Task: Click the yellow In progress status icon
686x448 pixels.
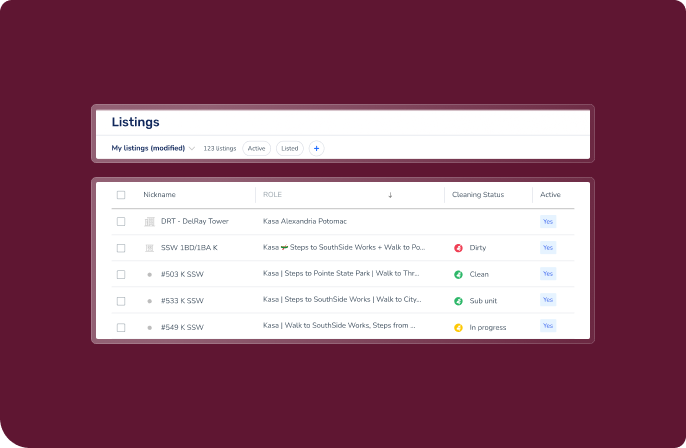Action: click(458, 327)
